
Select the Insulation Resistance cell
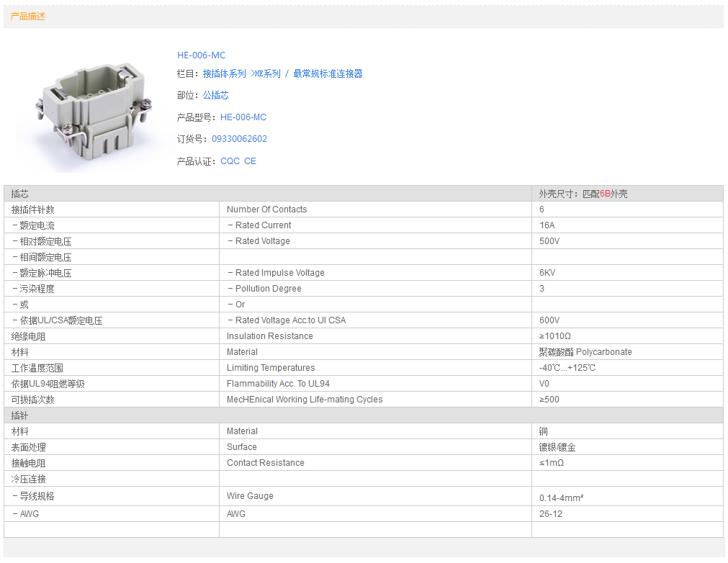click(x=269, y=336)
